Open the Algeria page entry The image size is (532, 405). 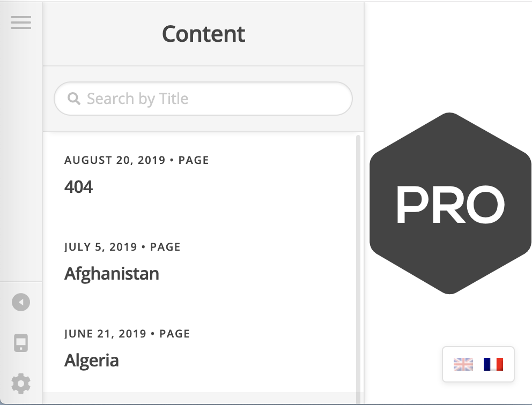point(92,361)
